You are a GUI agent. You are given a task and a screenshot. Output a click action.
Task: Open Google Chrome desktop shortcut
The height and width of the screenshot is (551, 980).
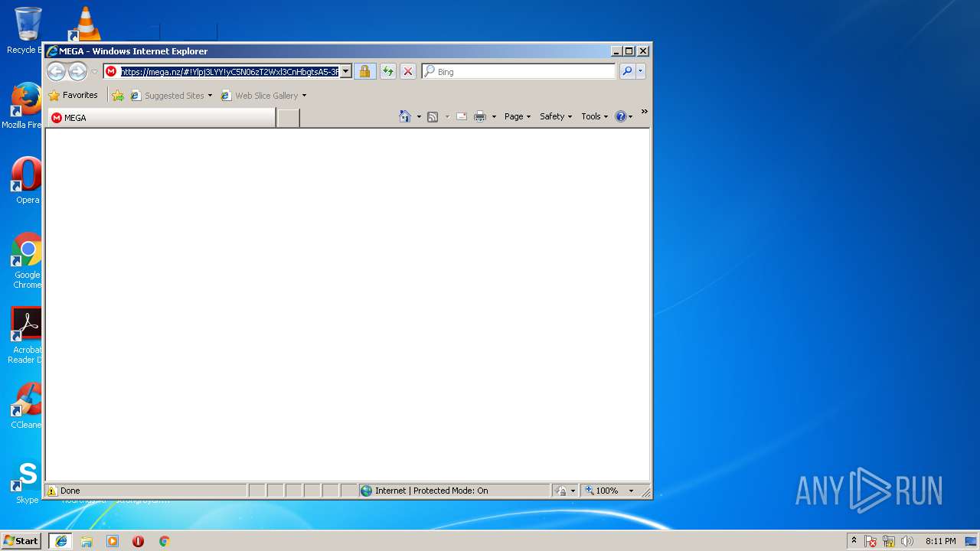click(x=27, y=260)
